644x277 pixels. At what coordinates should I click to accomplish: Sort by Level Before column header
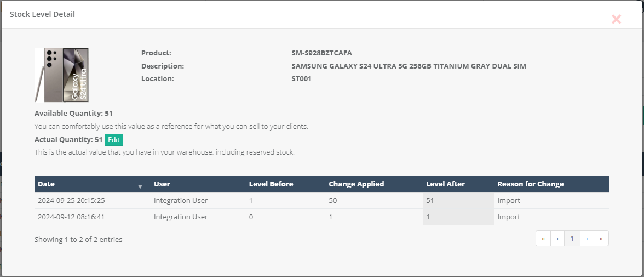[271, 184]
